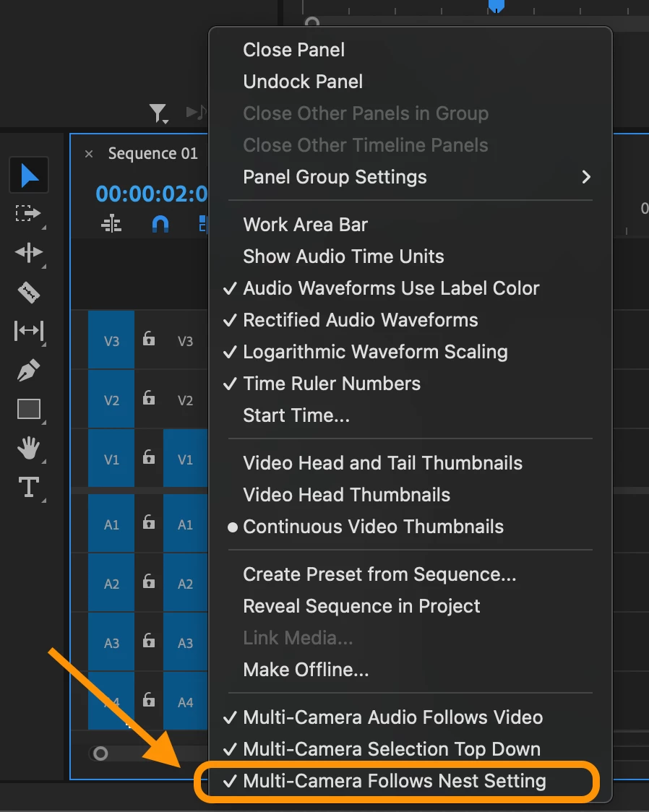This screenshot has height=812, width=649.
Task: Toggle A3 source patching button
Action: coord(111,642)
